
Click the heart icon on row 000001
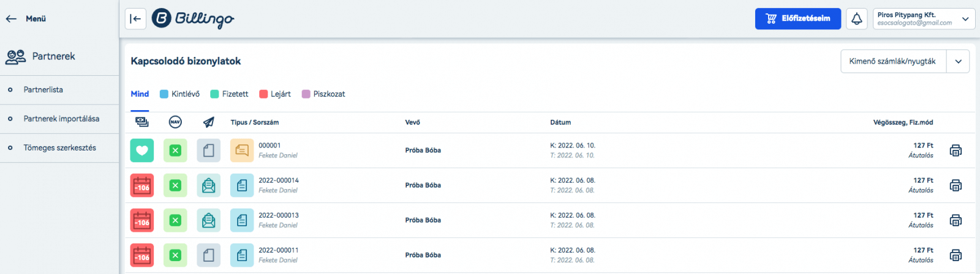[x=142, y=150]
